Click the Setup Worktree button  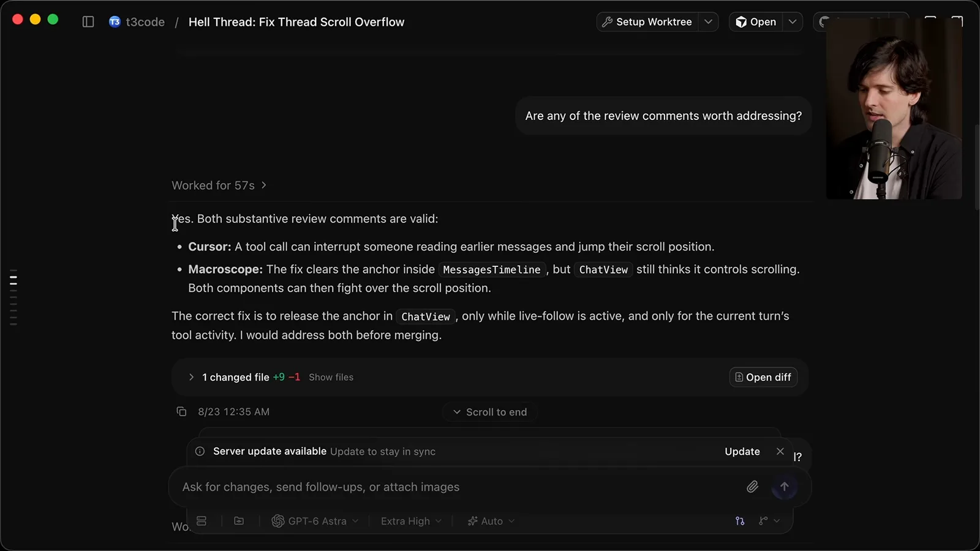point(647,22)
